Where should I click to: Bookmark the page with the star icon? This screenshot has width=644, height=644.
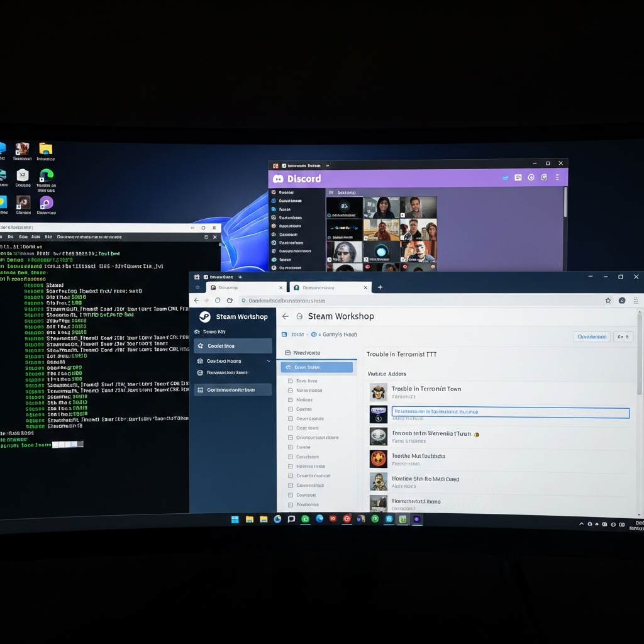(608, 300)
